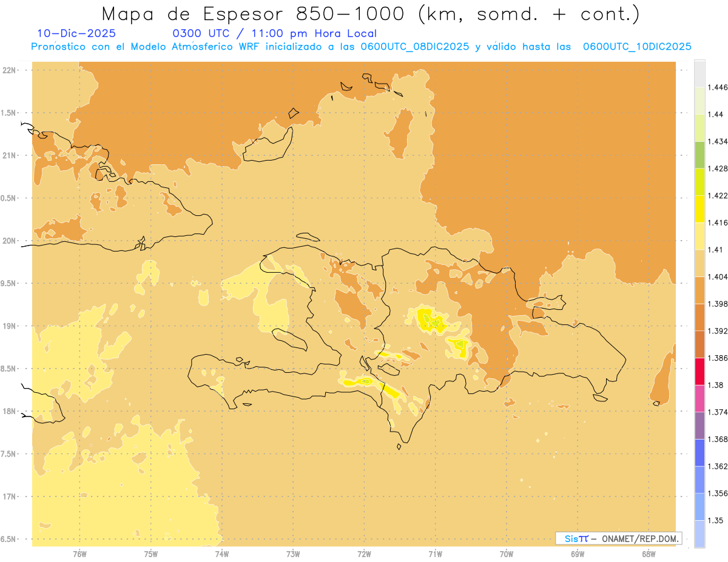The image size is (728, 562).
Task: Click the 'SisTT - ONAMET/REP.DOM.' credit box
Action: click(619, 538)
